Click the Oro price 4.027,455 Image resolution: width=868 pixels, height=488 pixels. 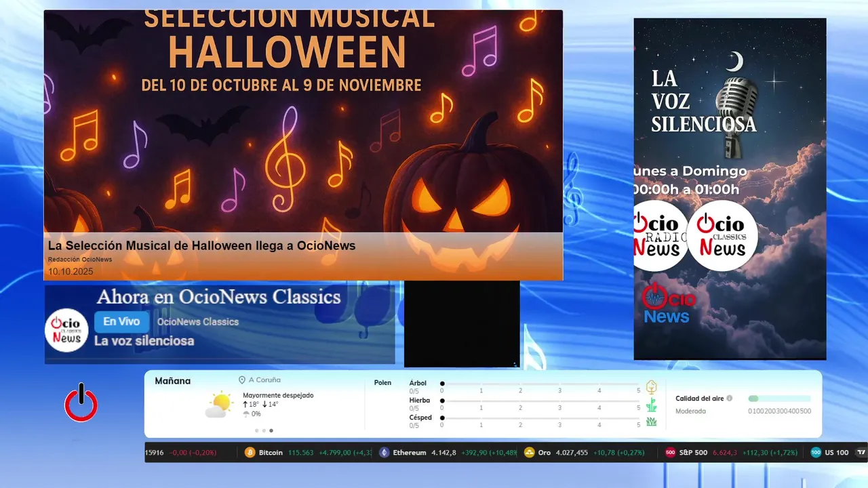click(x=572, y=453)
